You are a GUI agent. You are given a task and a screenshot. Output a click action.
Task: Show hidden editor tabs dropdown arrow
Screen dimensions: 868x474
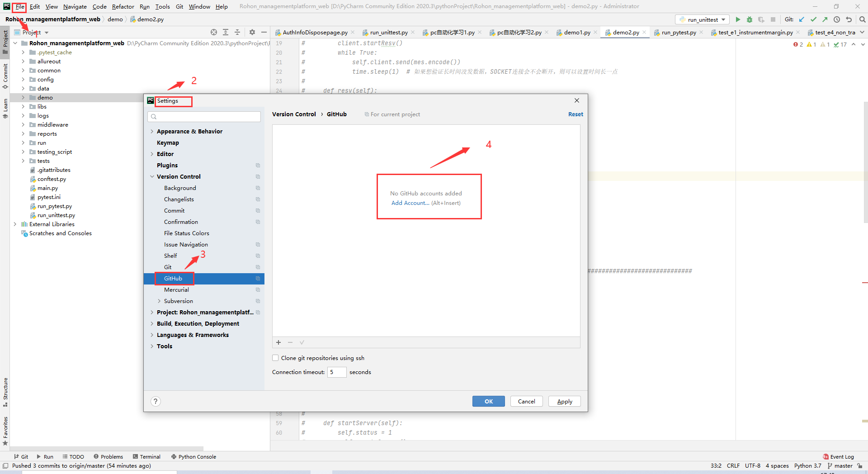(x=862, y=32)
